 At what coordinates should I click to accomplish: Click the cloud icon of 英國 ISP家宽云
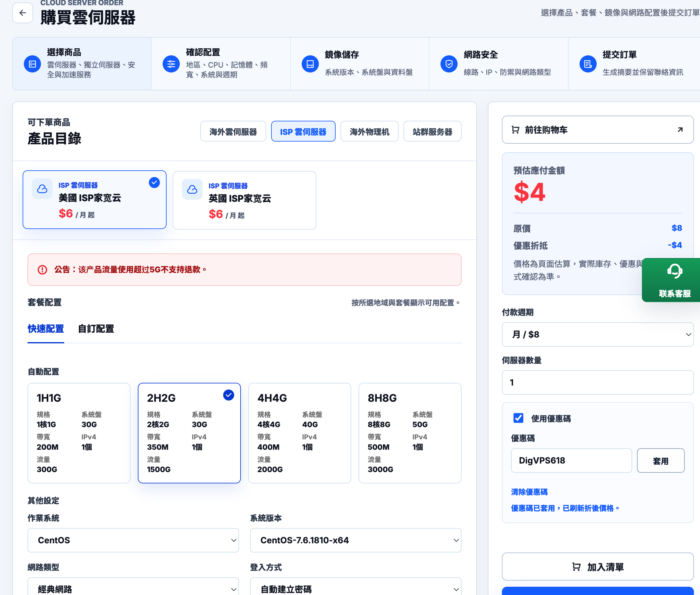(x=192, y=189)
